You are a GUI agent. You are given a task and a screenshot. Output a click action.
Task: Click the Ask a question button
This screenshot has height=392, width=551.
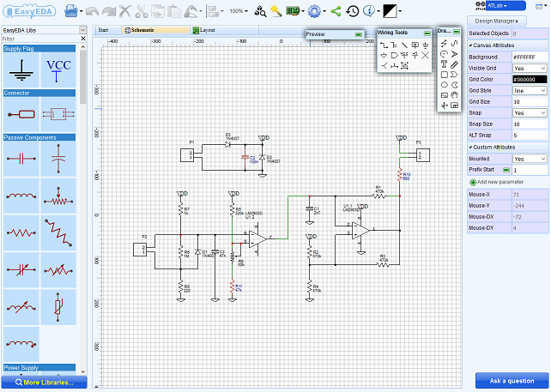click(x=512, y=381)
